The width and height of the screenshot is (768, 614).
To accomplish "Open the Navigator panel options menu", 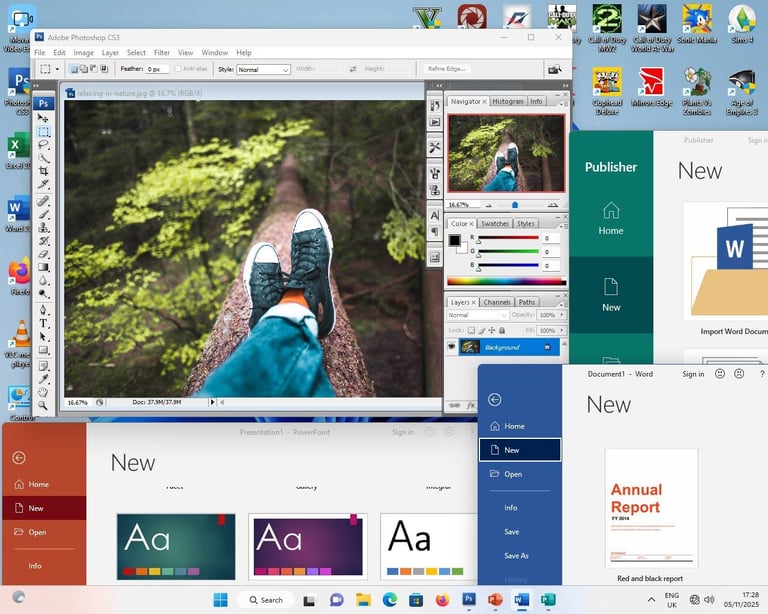I will pos(563,103).
